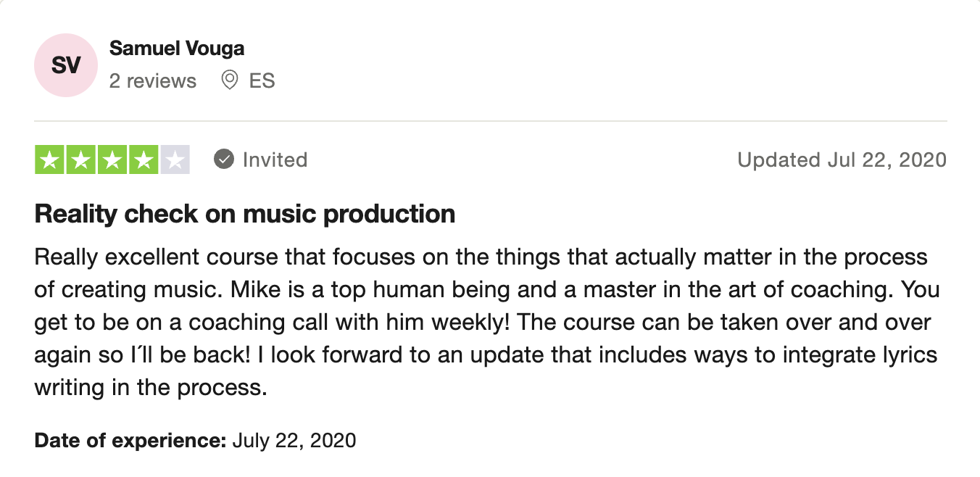This screenshot has width=980, height=477.
Task: Click the location pin icon
Action: coord(230,80)
